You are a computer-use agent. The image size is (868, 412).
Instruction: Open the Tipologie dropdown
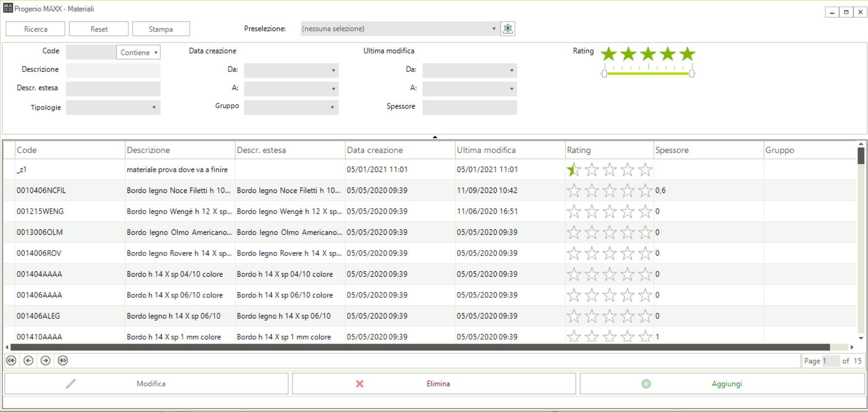[113, 107]
